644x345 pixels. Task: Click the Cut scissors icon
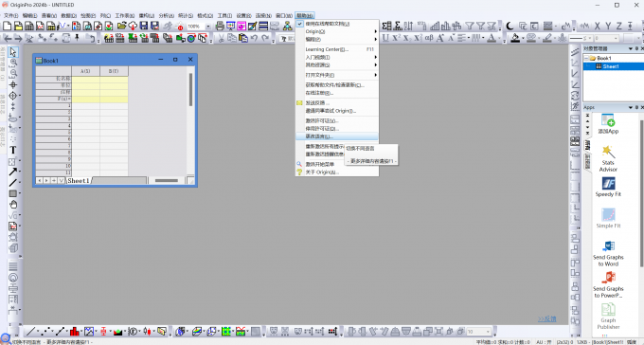221,38
